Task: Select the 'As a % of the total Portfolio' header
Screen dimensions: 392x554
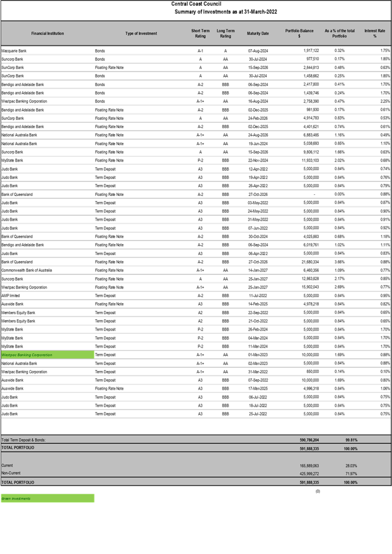Action: coord(339,33)
